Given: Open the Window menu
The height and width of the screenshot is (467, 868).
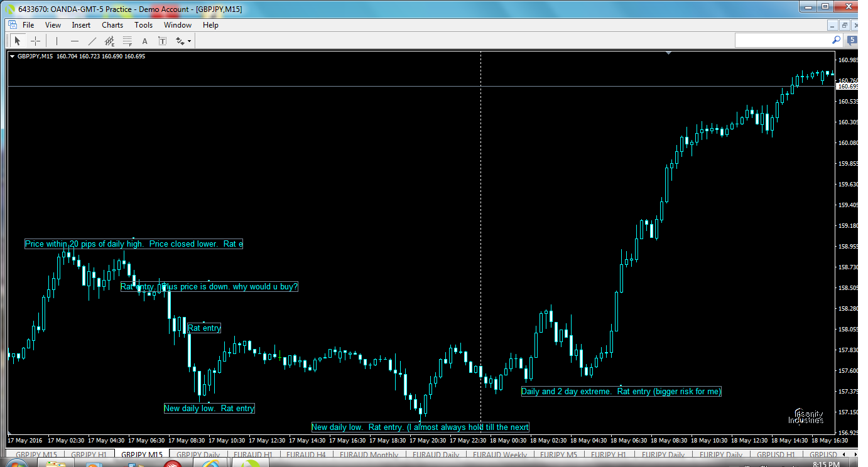Looking at the screenshot, I should [178, 25].
